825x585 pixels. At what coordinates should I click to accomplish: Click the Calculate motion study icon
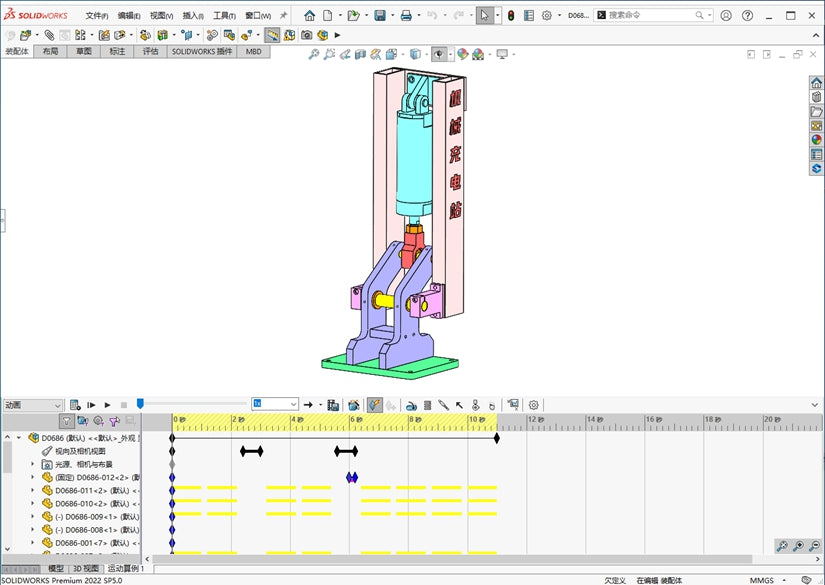tap(75, 405)
